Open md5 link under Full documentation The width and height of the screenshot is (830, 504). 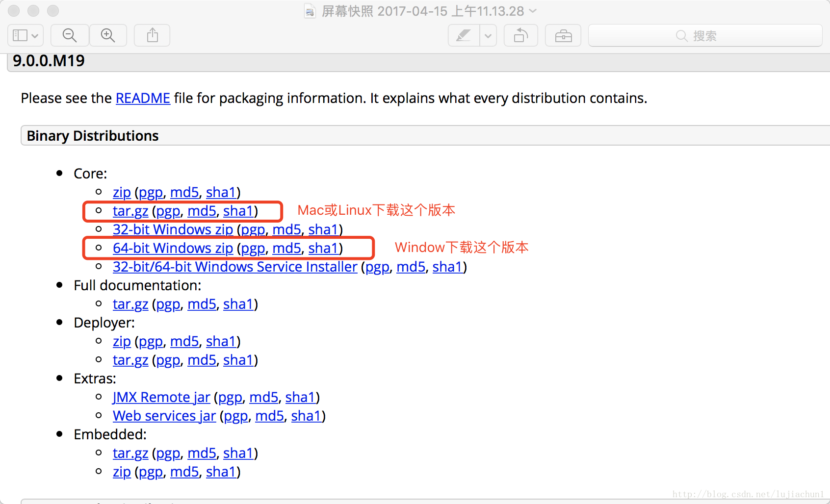(x=202, y=304)
